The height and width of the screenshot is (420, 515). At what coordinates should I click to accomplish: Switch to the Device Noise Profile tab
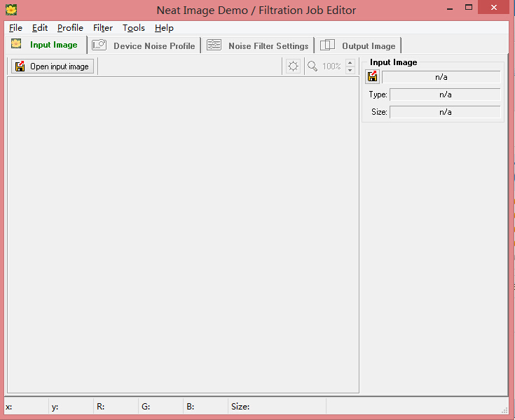point(144,45)
